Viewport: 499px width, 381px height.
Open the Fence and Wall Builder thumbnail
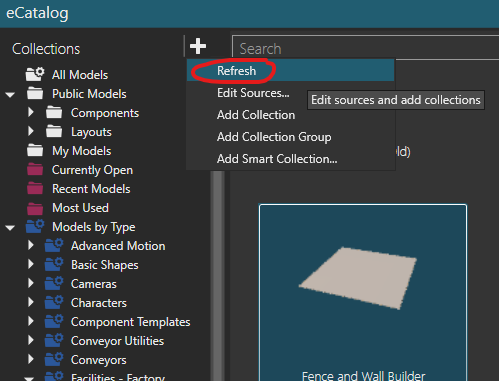point(363,293)
